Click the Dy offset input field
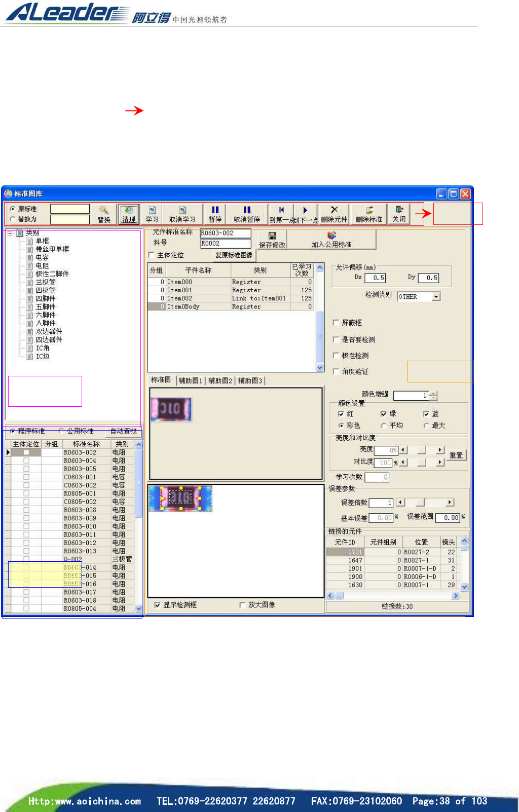This screenshot has width=519, height=812. coord(428,278)
